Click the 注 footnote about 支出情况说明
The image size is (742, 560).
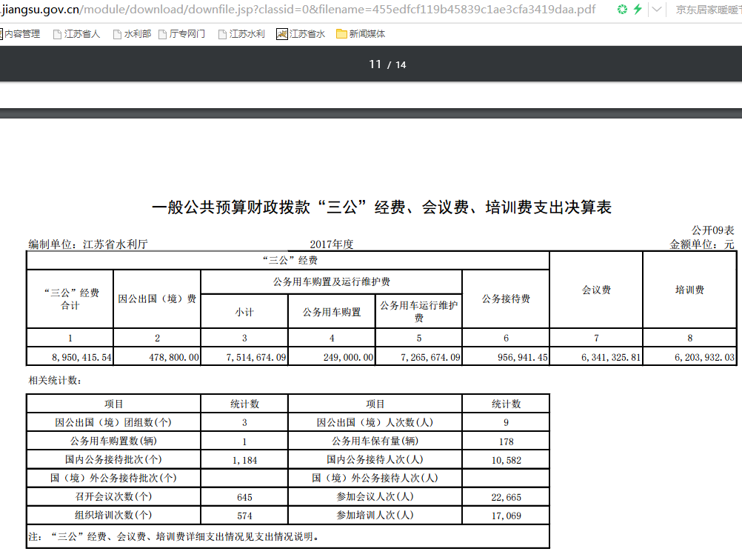click(174, 536)
